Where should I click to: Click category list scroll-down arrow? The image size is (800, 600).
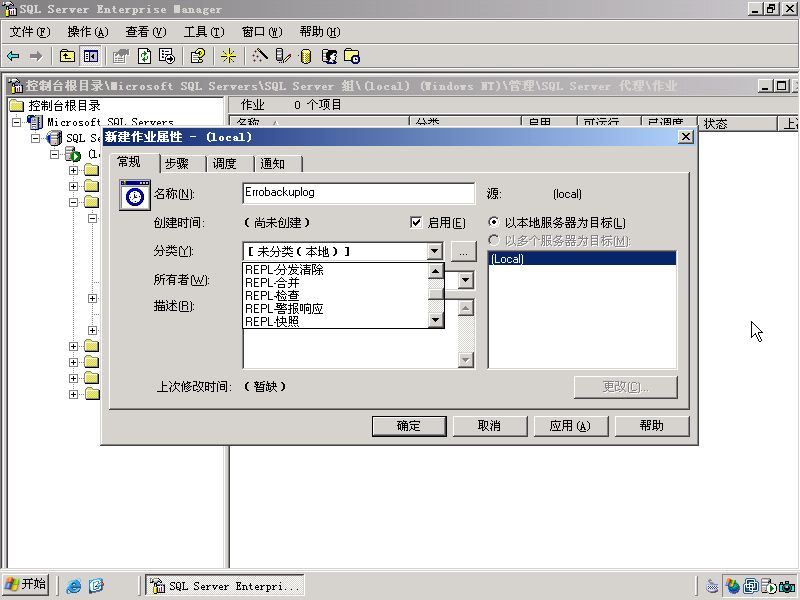(435, 320)
